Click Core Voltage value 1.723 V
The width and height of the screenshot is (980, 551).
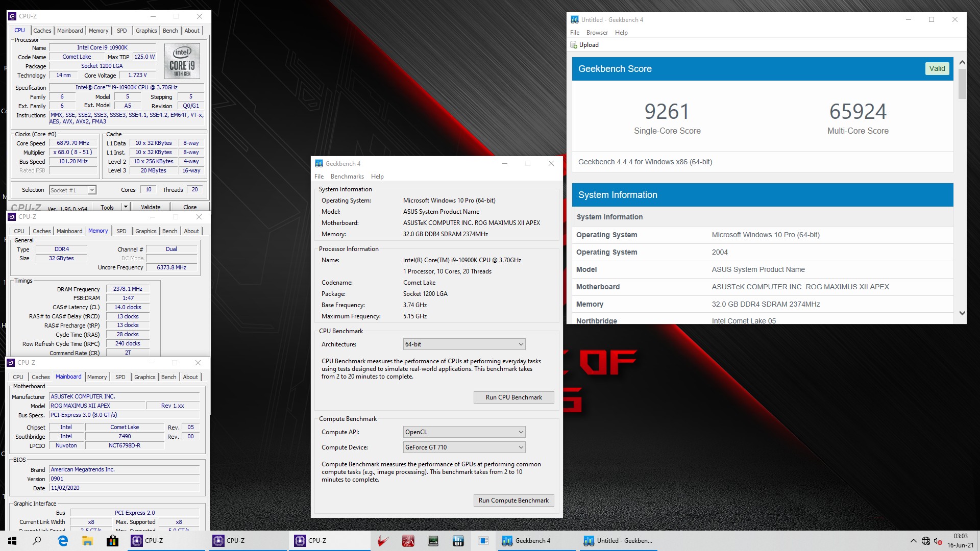point(137,75)
